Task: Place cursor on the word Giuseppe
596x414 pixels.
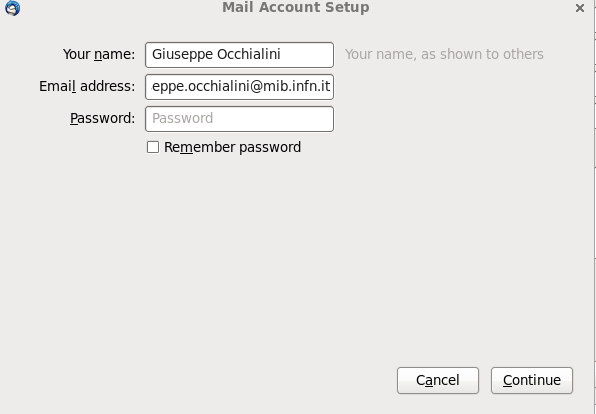Action: (x=182, y=55)
